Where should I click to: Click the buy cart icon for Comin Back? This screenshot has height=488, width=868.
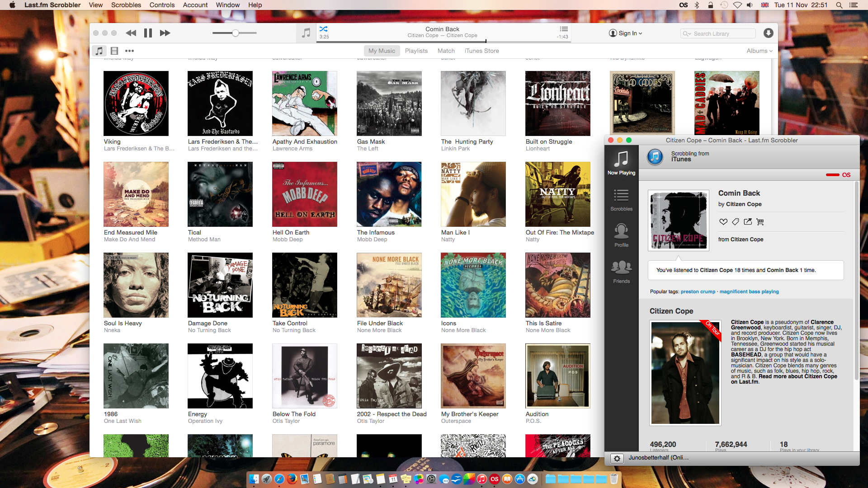(x=760, y=221)
